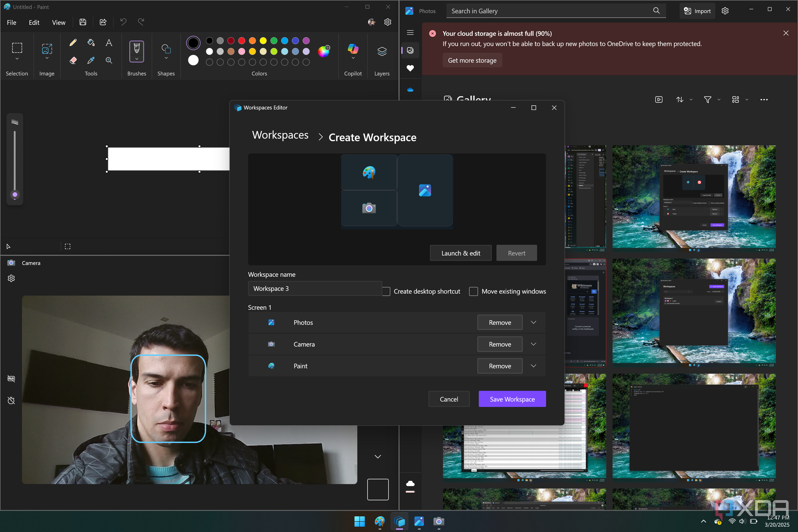
Task: Toggle the photo timer icon in Camera
Action: coord(11,400)
